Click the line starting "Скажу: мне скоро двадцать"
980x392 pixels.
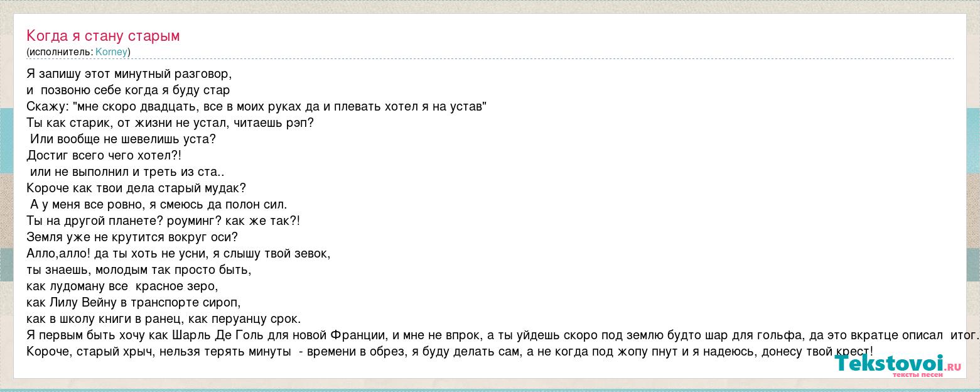tap(257, 106)
